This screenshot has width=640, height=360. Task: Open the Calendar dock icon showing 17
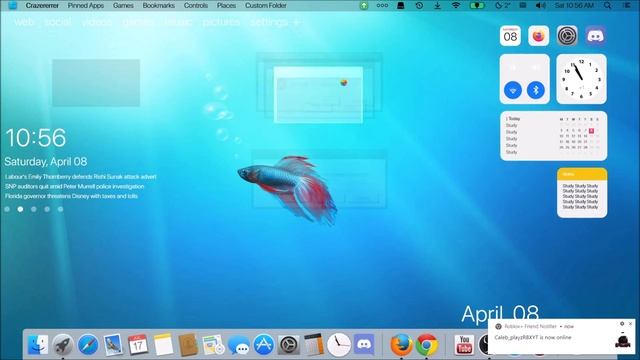click(x=138, y=345)
